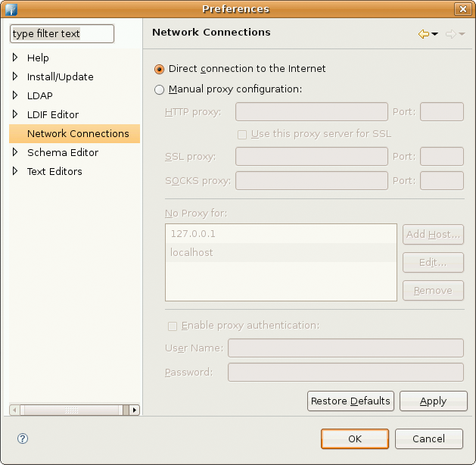The width and height of the screenshot is (476, 465).
Task: Select the Help preference category
Action: tap(38, 58)
